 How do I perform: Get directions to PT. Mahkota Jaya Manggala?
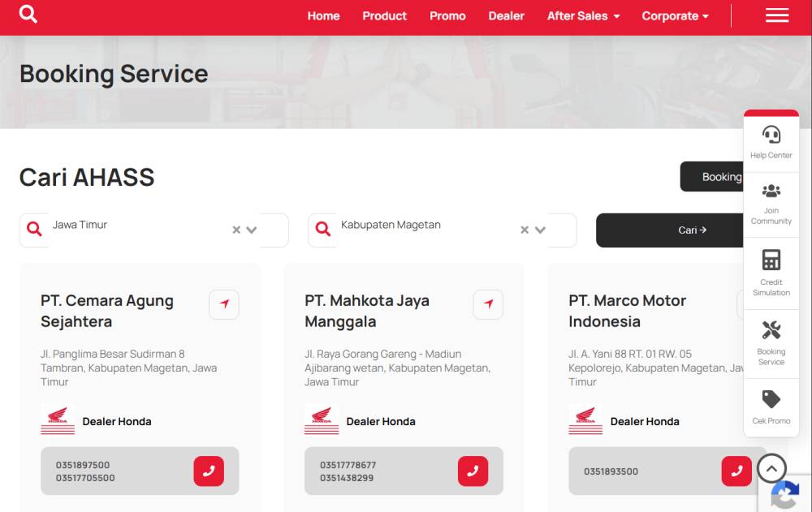[x=488, y=304]
